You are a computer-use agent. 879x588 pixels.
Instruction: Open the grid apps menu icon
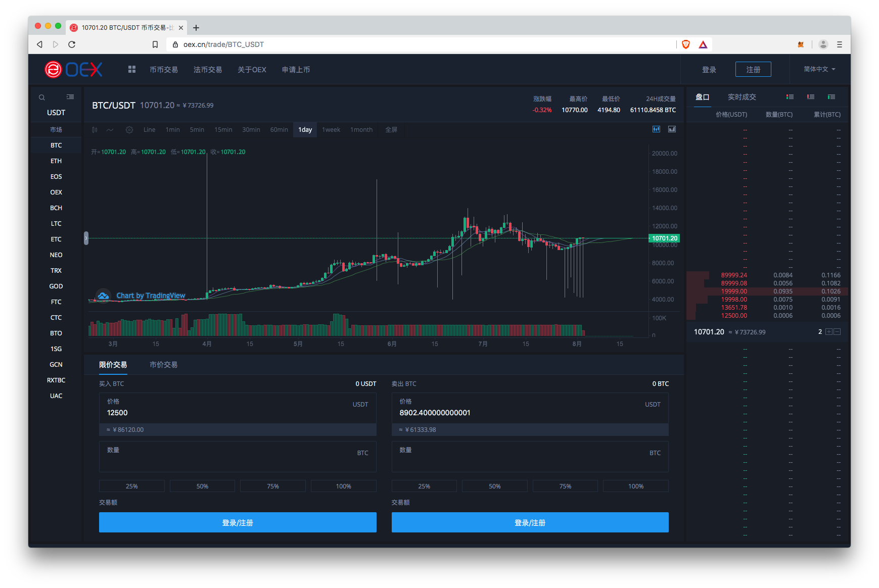(x=132, y=69)
